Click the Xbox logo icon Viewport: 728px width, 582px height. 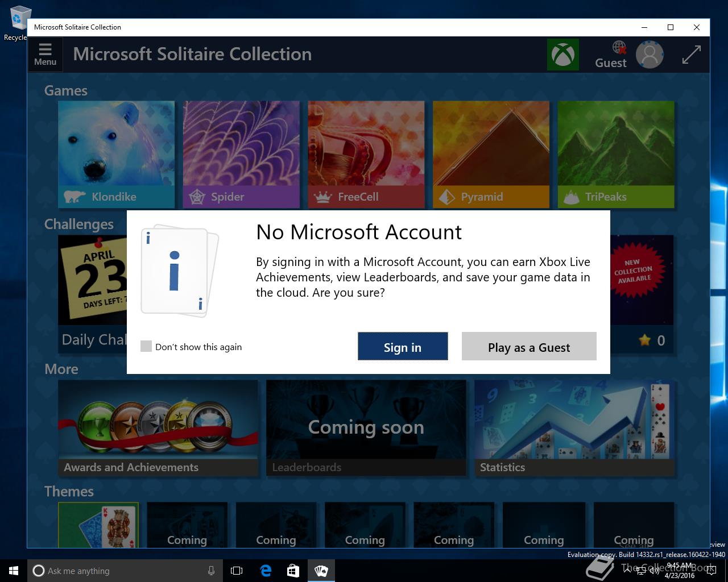coord(562,55)
